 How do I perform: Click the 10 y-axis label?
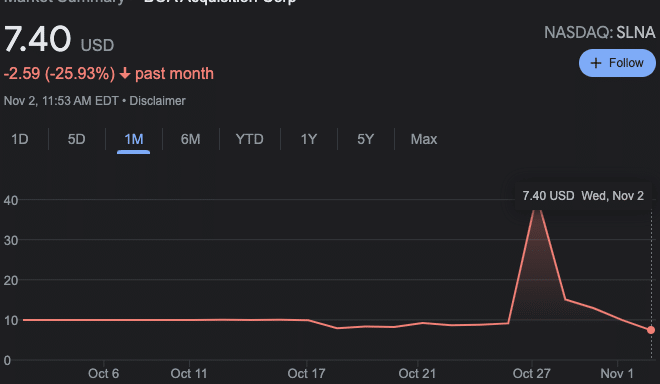coord(11,320)
